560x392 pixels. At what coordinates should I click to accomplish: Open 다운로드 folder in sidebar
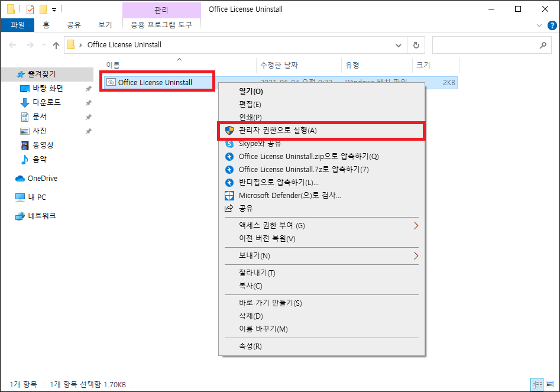(47, 102)
